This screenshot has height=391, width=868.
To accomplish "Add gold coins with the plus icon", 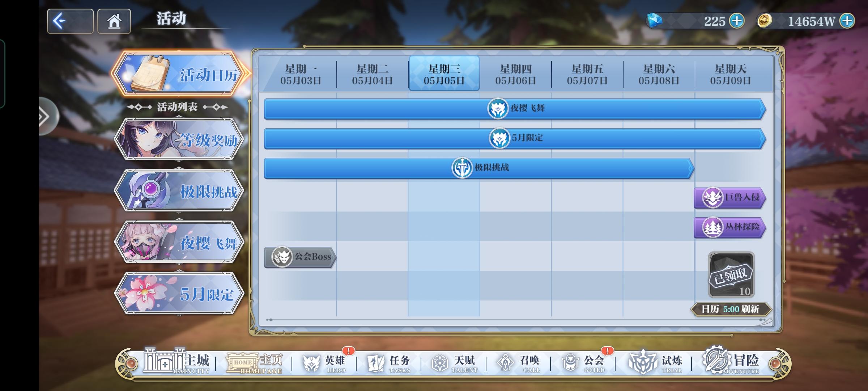I will 847,21.
